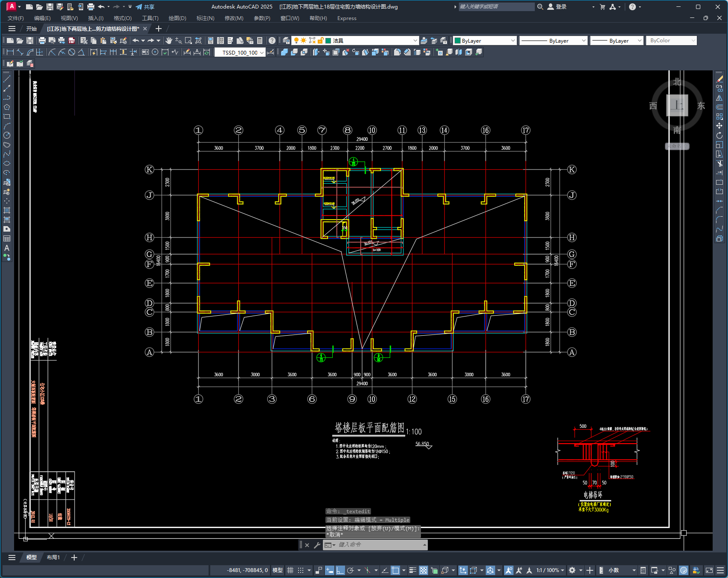Click the 登录 sign-in button
This screenshot has height=578, width=728.
click(x=557, y=7)
